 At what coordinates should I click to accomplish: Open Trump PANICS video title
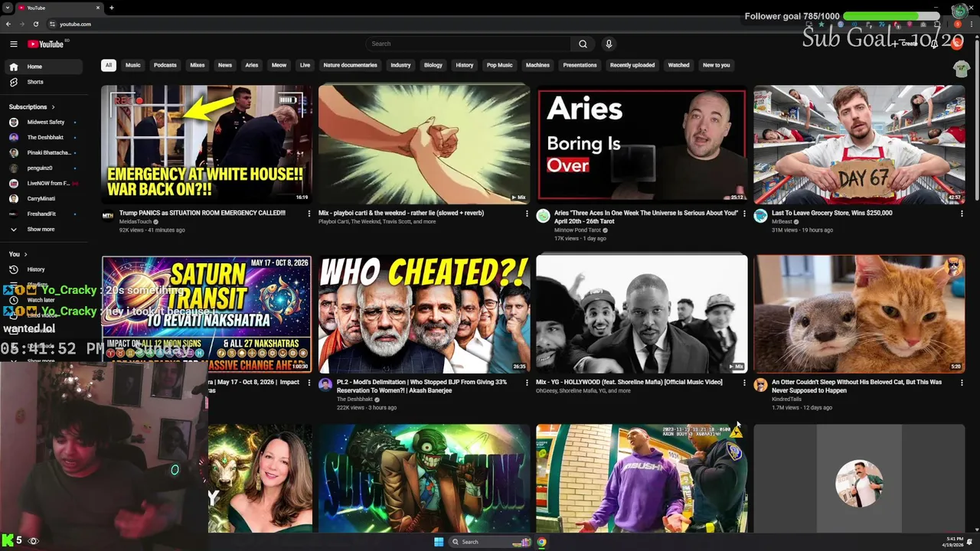[x=202, y=214]
